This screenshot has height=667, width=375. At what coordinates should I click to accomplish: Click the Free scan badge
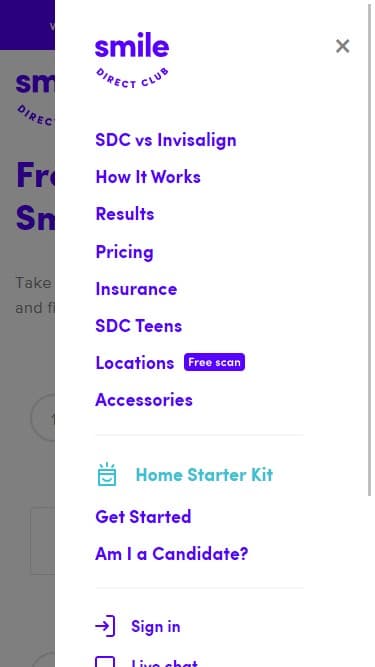214,362
